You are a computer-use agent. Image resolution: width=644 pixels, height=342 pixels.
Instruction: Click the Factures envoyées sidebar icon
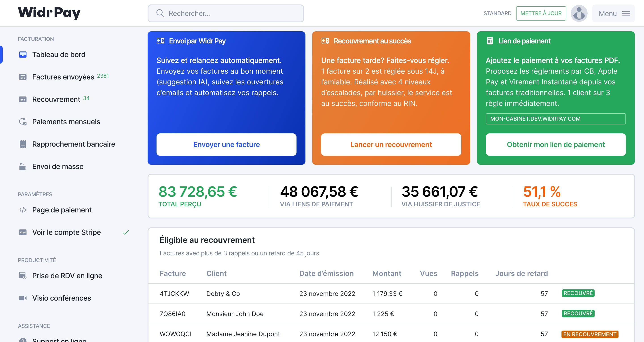tap(23, 77)
